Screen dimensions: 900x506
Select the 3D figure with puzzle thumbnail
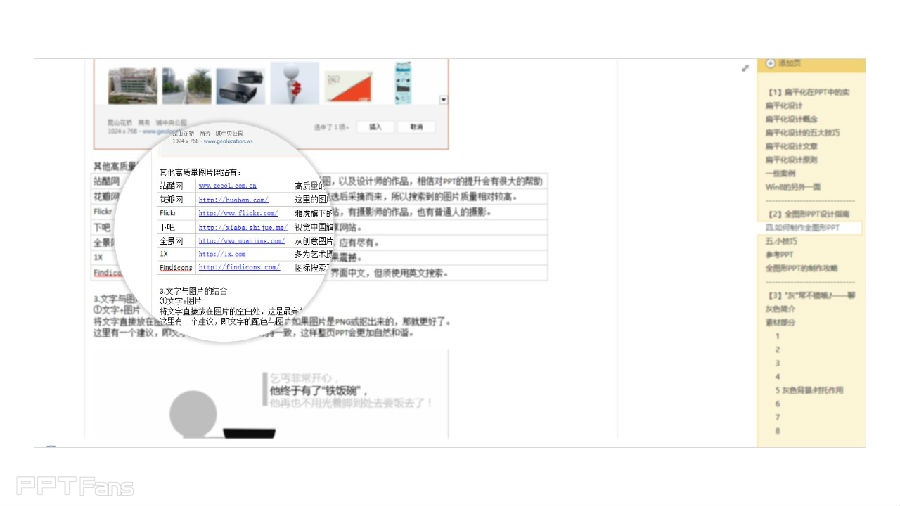[x=294, y=84]
